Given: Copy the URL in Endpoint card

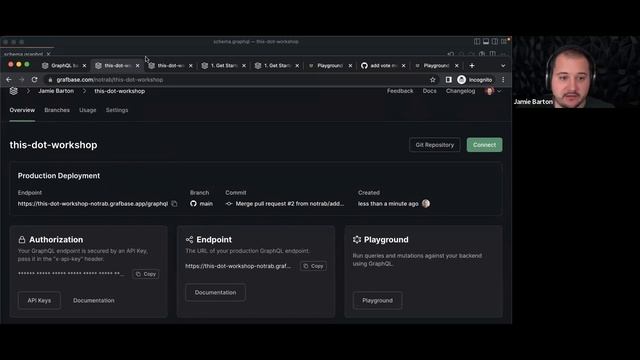Looking at the screenshot, I should pos(313,266).
